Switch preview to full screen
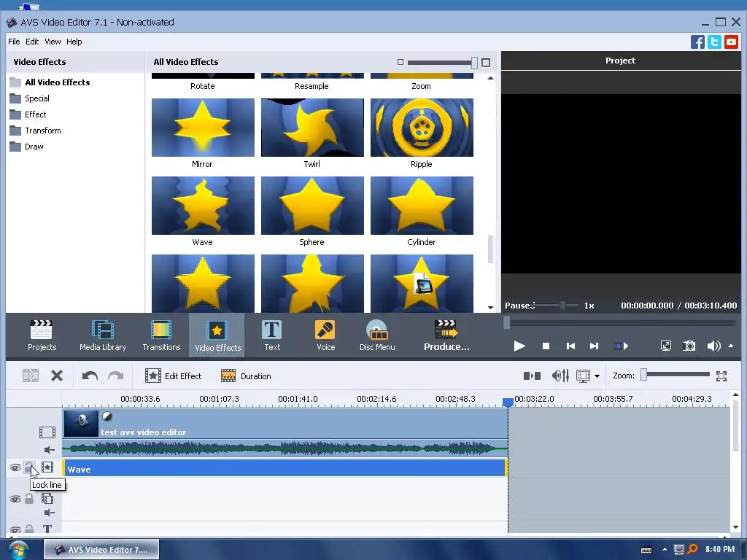The width and height of the screenshot is (747, 560). 665,346
